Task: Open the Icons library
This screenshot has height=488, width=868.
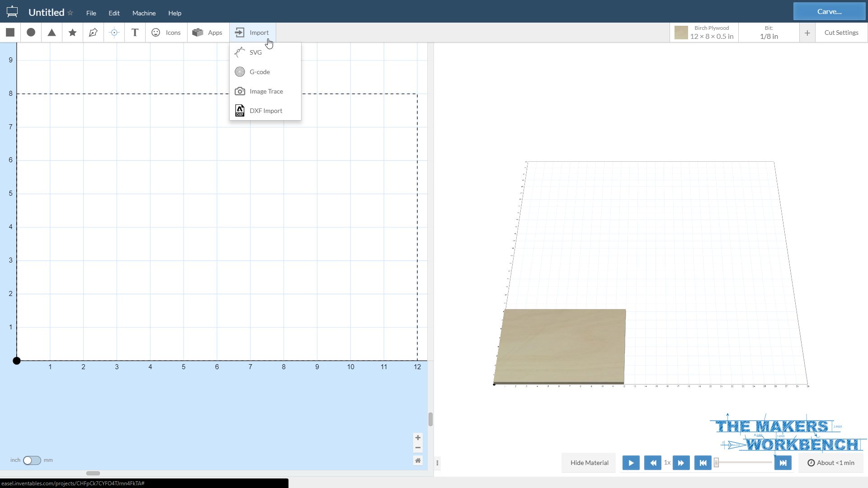Action: click(x=166, y=32)
